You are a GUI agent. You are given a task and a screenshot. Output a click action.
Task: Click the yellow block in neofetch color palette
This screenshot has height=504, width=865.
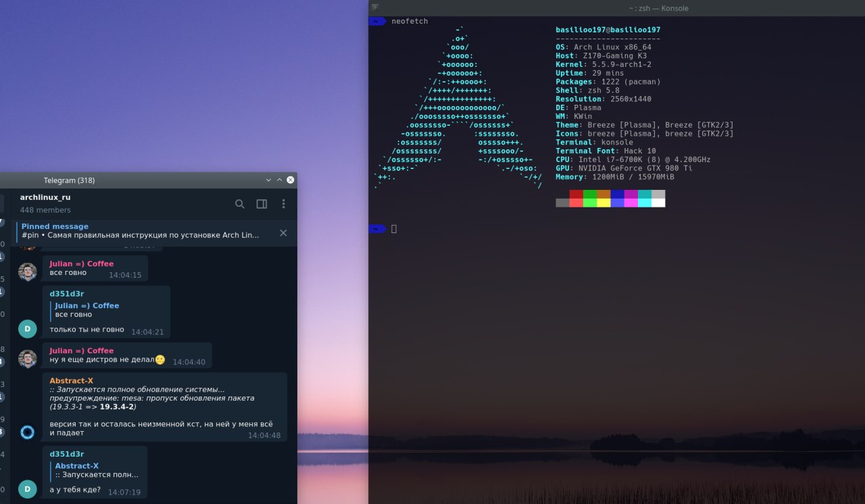pos(603,203)
